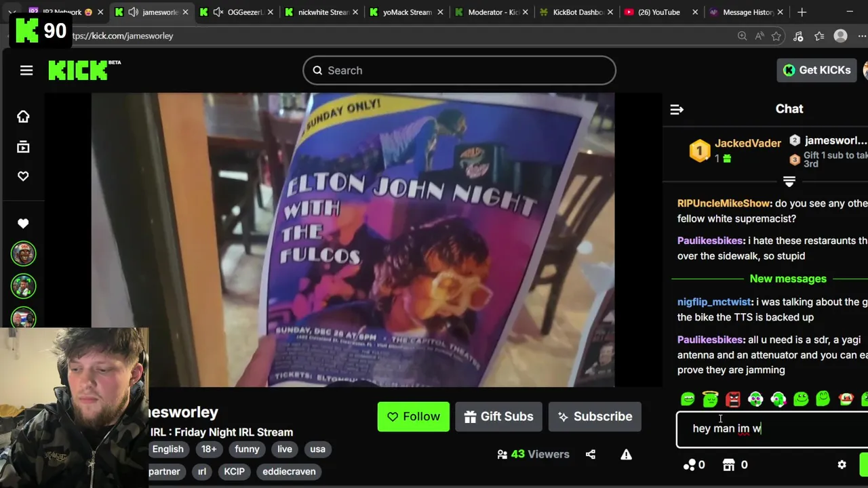868x488 pixels.
Task: Follow the jamesworley channel
Action: (413, 417)
